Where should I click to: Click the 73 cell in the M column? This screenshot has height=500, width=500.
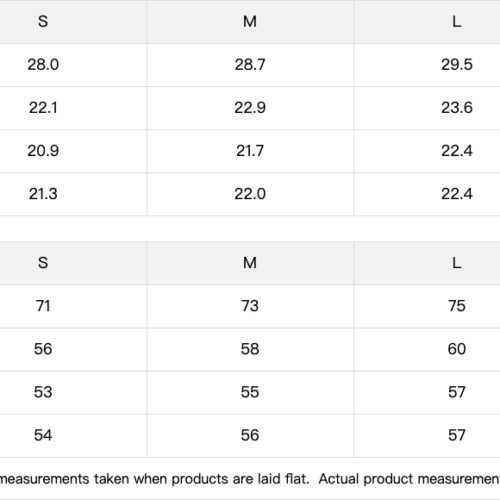[250, 306]
